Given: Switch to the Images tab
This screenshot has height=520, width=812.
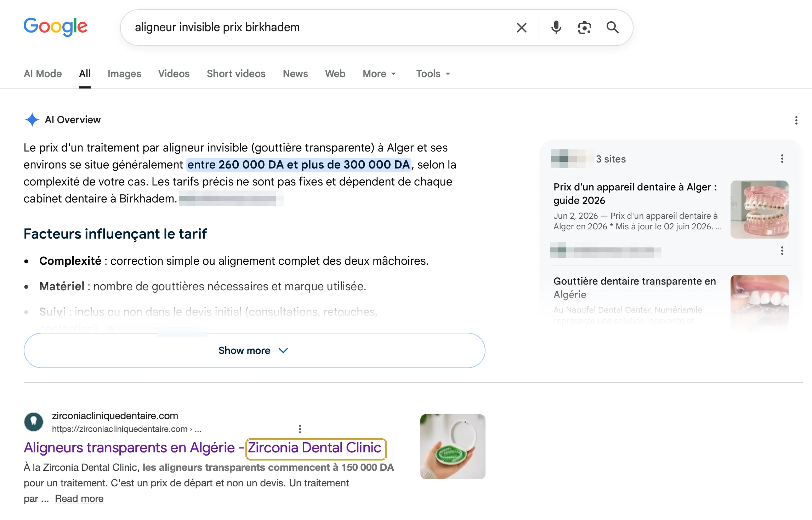Looking at the screenshot, I should point(124,74).
